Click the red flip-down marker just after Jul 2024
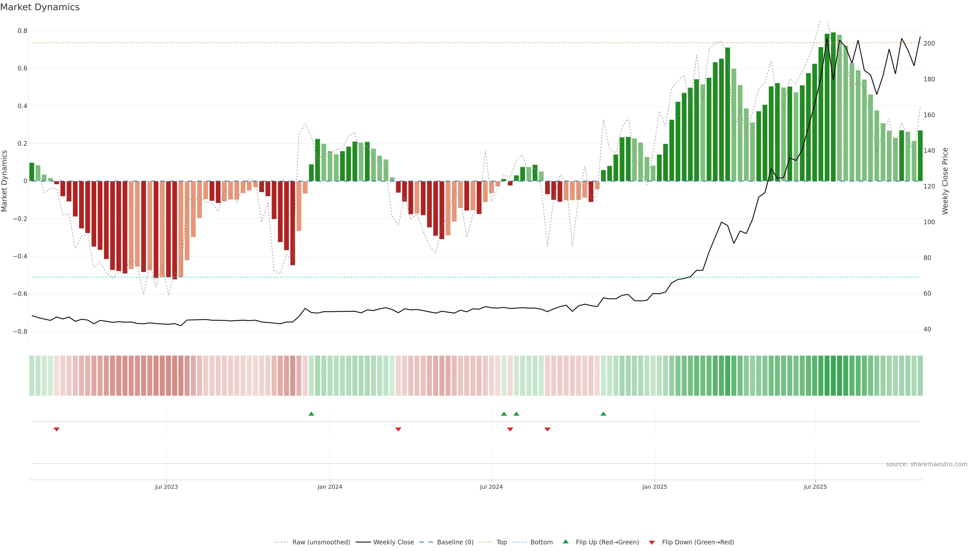This screenshot has width=980, height=551. click(510, 429)
